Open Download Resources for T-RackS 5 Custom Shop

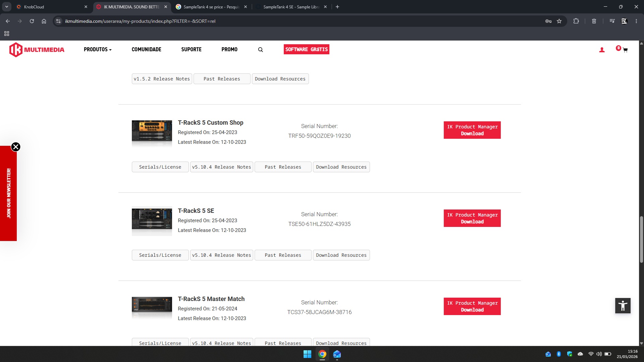pos(341,167)
